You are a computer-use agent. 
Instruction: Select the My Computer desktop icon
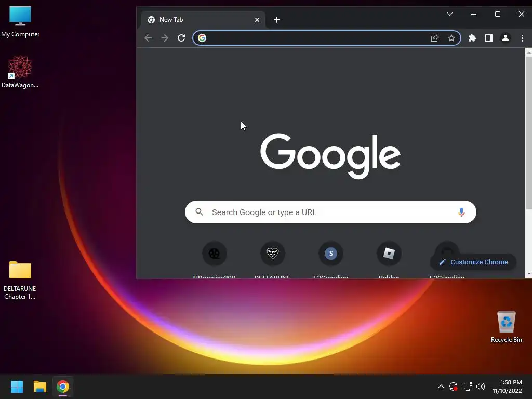(20, 21)
